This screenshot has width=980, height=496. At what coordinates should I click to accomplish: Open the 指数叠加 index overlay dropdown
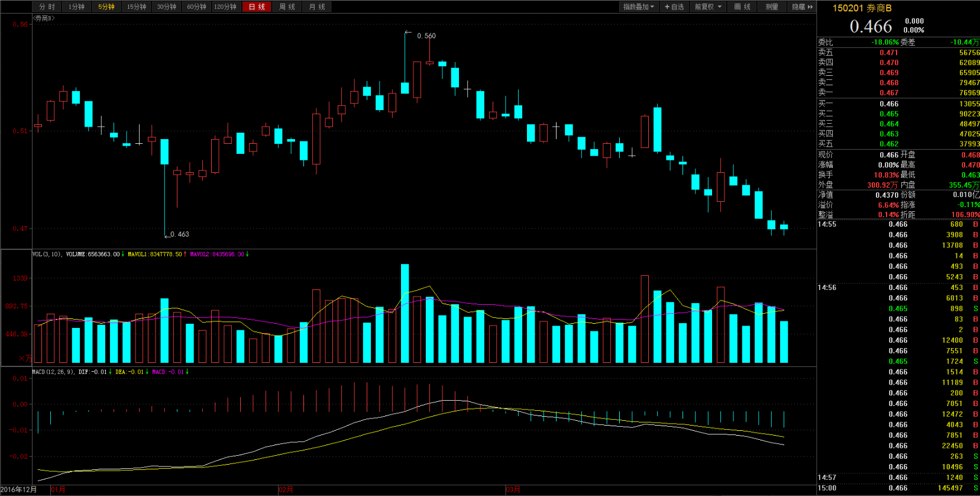(x=639, y=7)
